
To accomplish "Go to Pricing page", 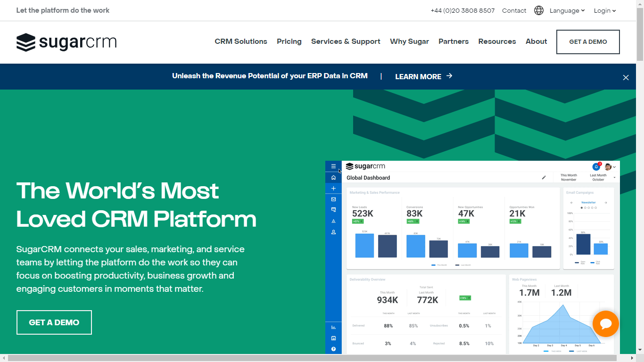I will 289,41.
